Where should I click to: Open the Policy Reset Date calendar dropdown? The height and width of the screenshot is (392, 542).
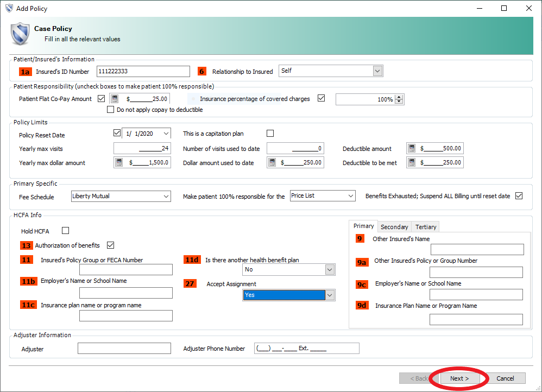click(166, 134)
